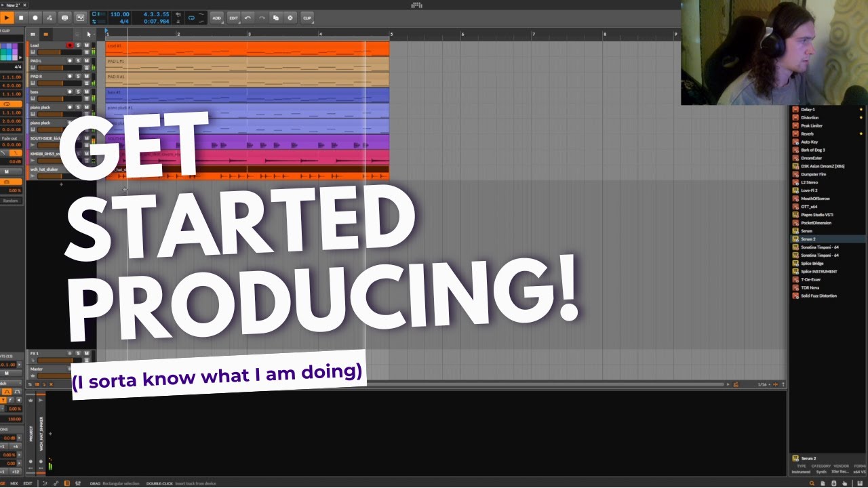
Task: Click the add track plus button
Action: (60, 184)
